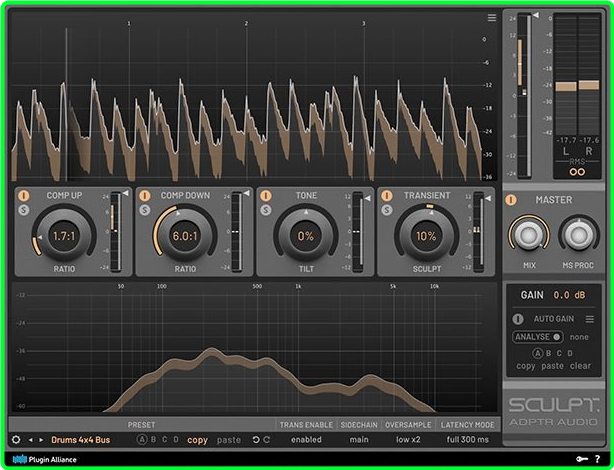The width and height of the screenshot is (614, 470).
Task: Bypass the COMP UP module with its power button
Action: [x=23, y=195]
